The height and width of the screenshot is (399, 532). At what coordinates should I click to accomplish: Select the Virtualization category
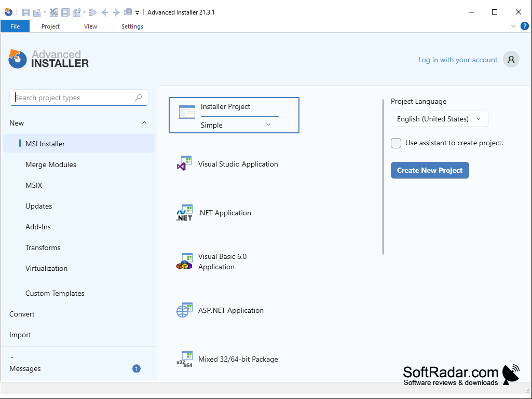coord(47,268)
